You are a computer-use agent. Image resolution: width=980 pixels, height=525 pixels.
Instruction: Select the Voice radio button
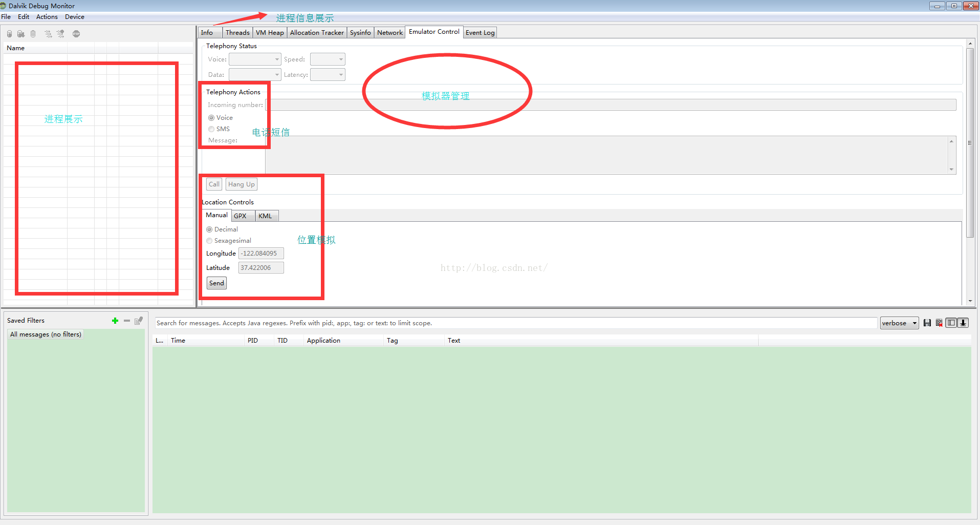(x=211, y=118)
